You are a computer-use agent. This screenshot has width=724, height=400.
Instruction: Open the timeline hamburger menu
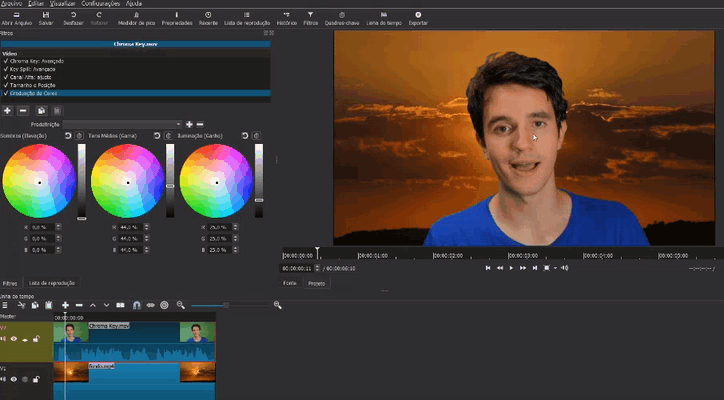point(5,305)
